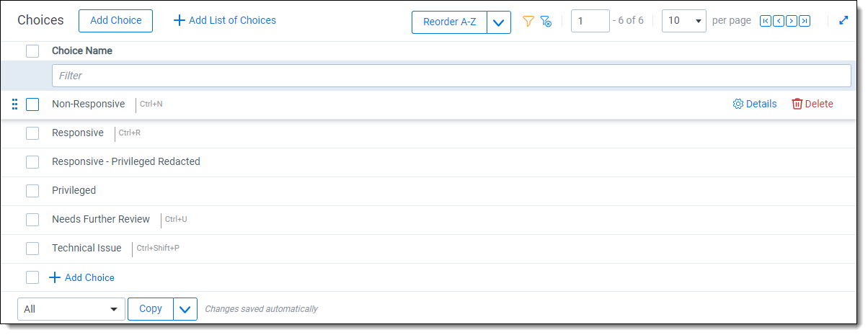Expand the Copy button dropdown arrow
This screenshot has width=868, height=335.
[x=185, y=309]
